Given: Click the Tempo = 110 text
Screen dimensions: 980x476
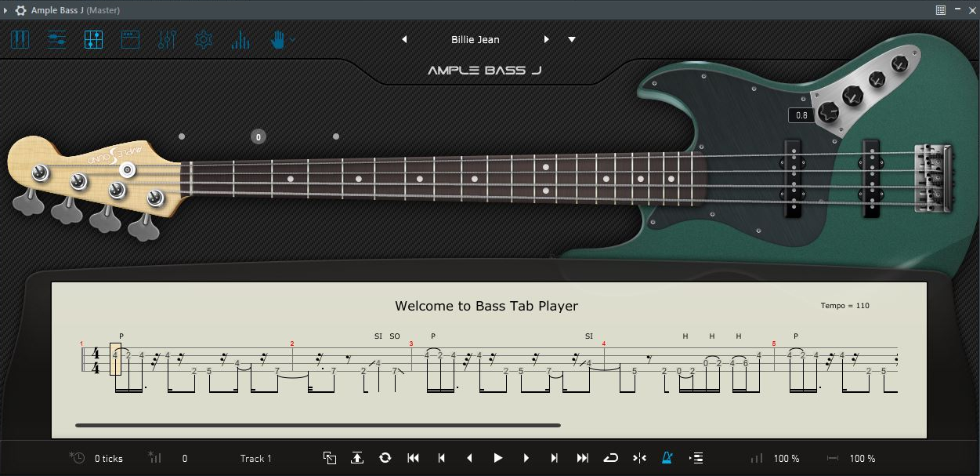Looking at the screenshot, I should [844, 306].
